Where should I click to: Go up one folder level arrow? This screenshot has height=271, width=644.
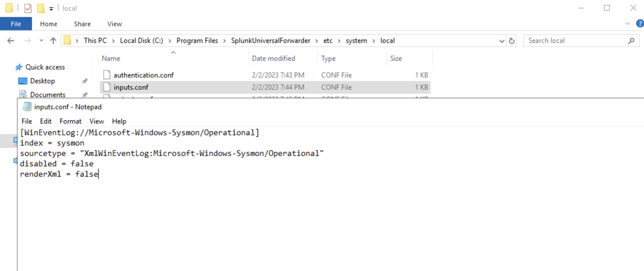pyautogui.click(x=53, y=41)
